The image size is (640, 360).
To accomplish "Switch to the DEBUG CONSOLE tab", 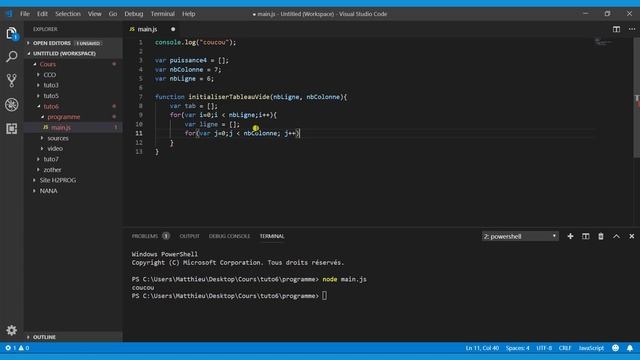I will pyautogui.click(x=229, y=236).
